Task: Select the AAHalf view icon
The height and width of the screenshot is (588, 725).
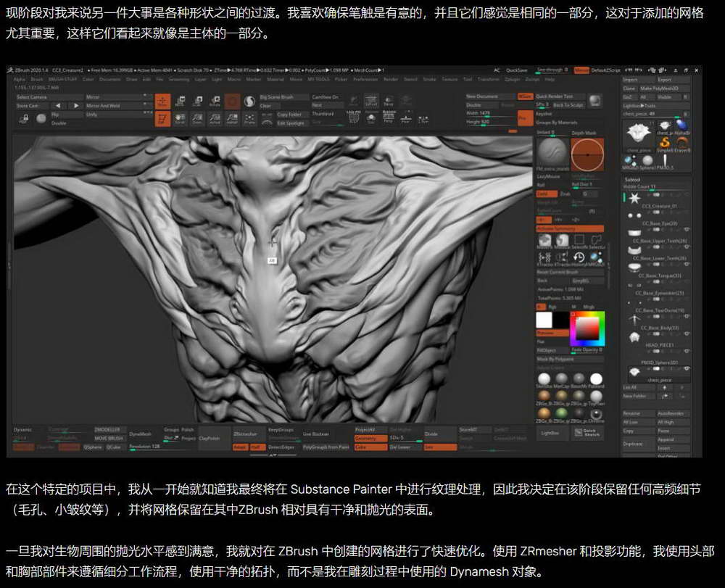Action: 232,118
